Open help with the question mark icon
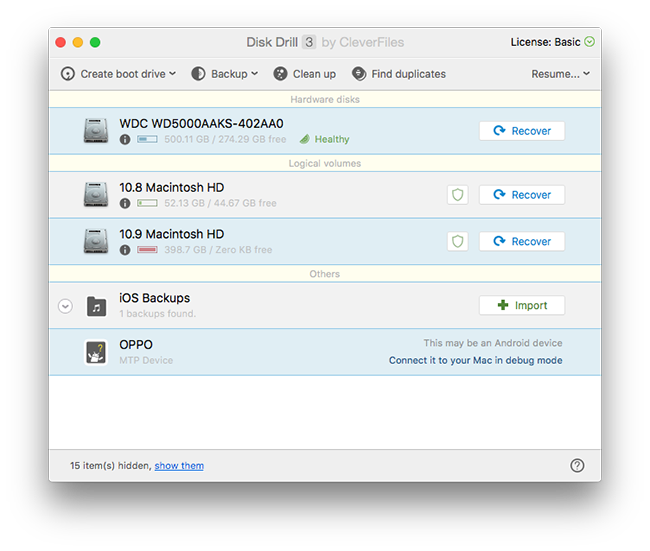This screenshot has height=551, width=650. (577, 465)
